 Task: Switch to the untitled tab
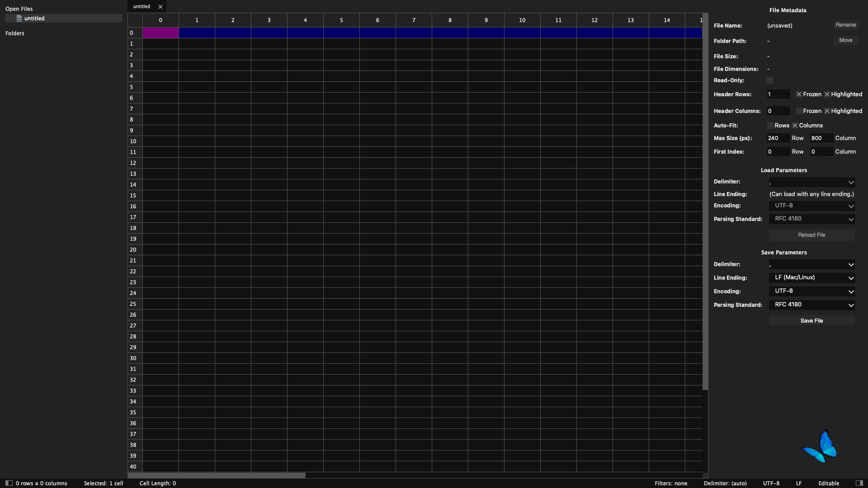(x=142, y=7)
